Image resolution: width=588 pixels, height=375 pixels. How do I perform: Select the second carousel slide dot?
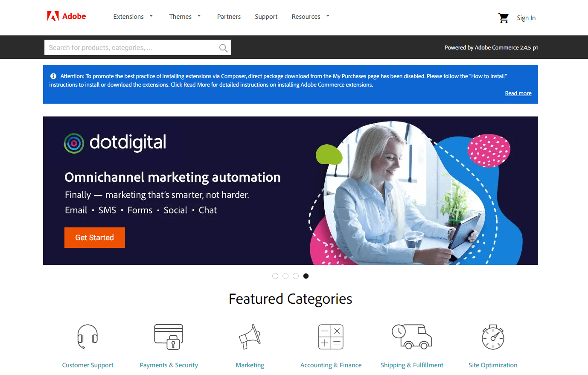coord(285,276)
